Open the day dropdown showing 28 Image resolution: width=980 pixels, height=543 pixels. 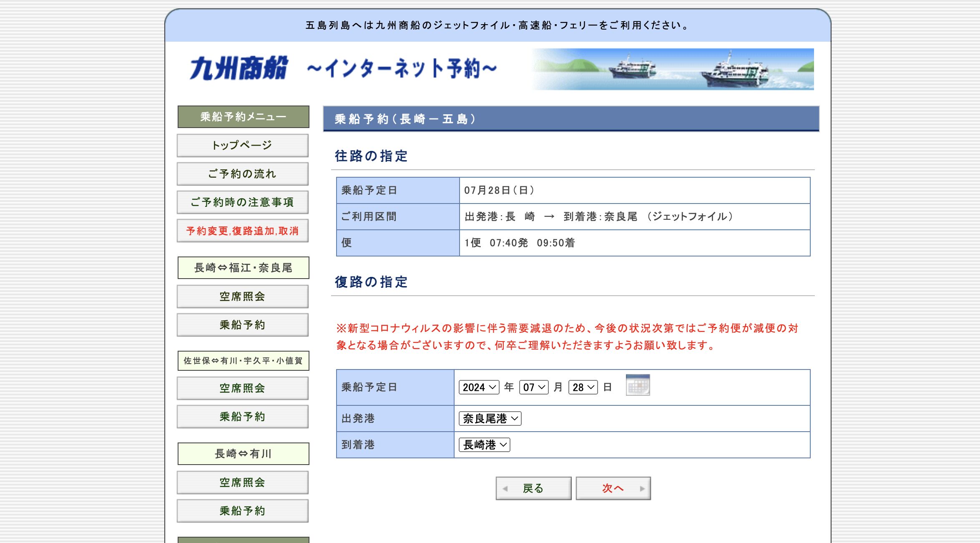[583, 387]
